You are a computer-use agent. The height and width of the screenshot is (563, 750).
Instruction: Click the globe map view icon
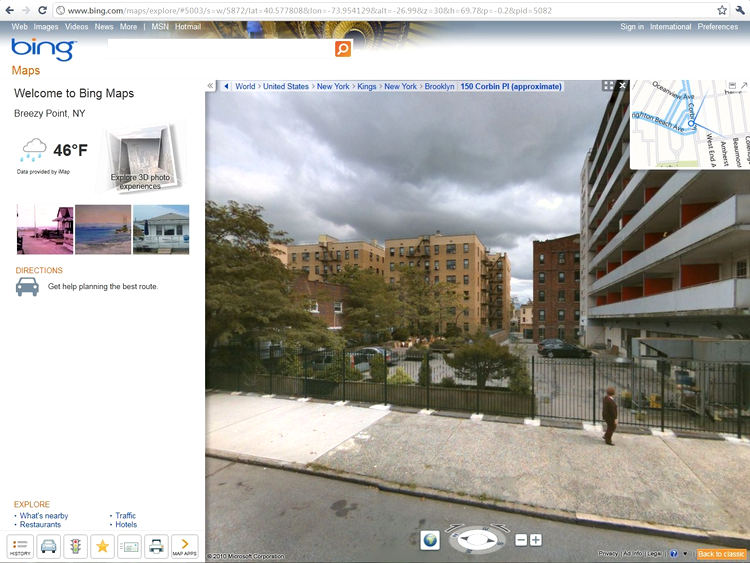(x=430, y=540)
